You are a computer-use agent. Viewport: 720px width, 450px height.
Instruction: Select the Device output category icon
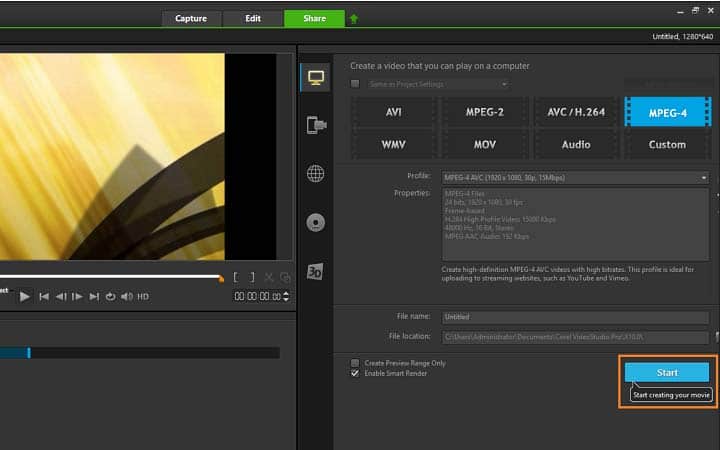(316, 125)
